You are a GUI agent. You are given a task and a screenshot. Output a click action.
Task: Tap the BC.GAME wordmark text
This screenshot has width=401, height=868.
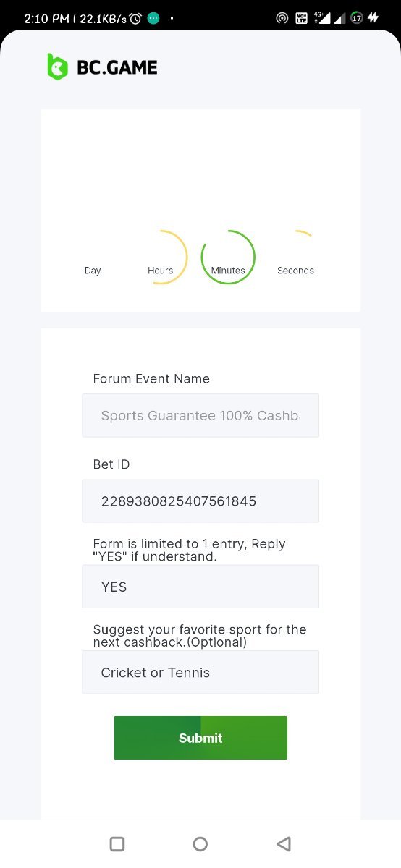click(x=117, y=68)
